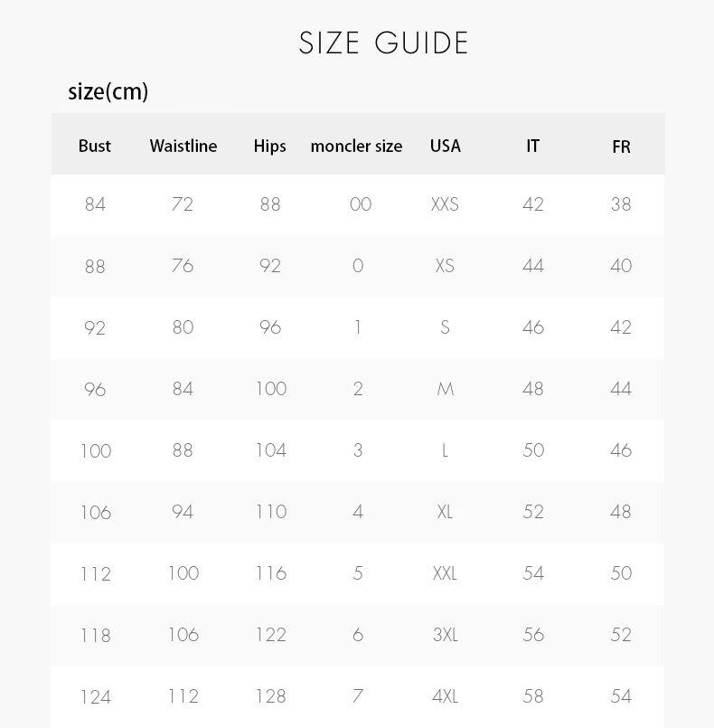Pick the M size in USA column
Image resolution: width=714 pixels, height=728 pixels.
(445, 389)
